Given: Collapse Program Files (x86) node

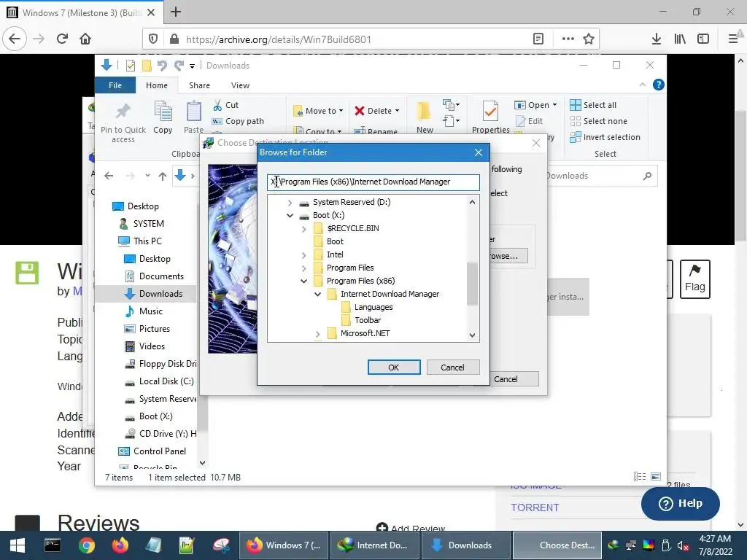Looking at the screenshot, I should pyautogui.click(x=304, y=281).
